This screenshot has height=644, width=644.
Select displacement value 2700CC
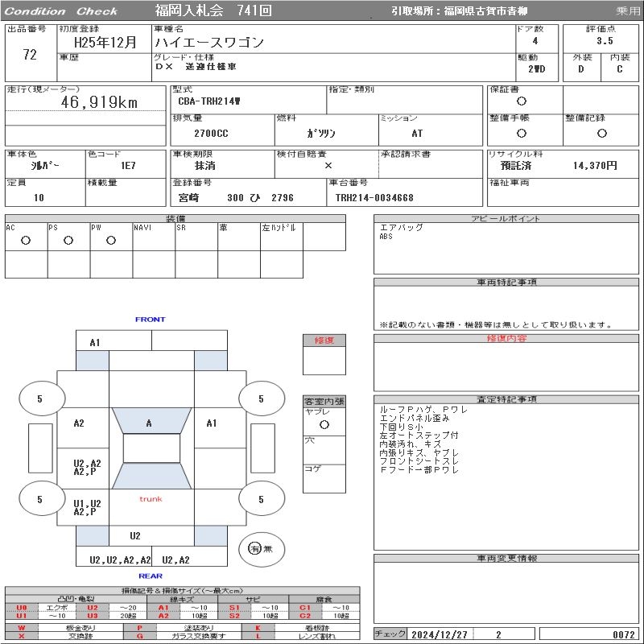[x=211, y=134]
